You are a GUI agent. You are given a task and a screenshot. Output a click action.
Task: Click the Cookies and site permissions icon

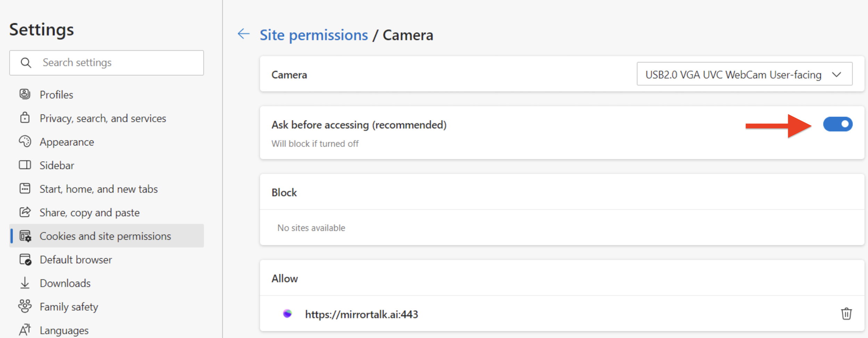tap(25, 236)
